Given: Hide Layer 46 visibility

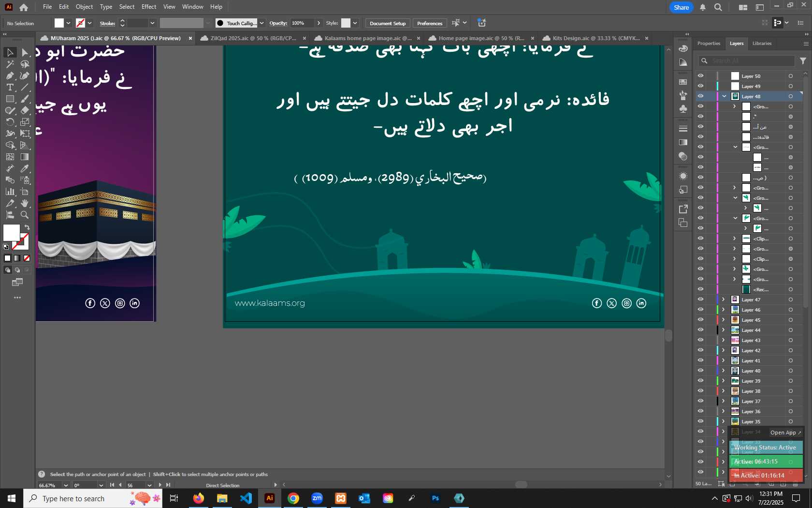Looking at the screenshot, I should [700, 310].
